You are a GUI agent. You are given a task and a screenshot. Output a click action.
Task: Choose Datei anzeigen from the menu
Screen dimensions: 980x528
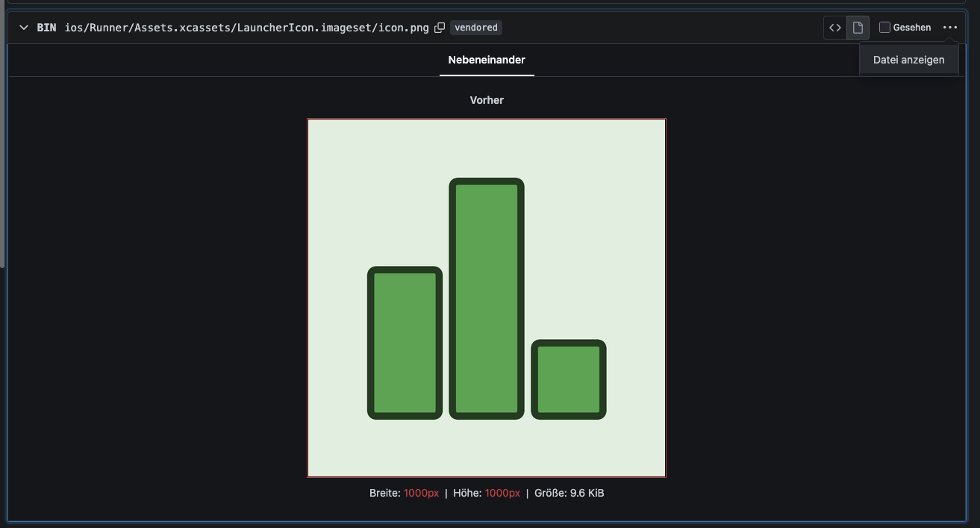(908, 60)
